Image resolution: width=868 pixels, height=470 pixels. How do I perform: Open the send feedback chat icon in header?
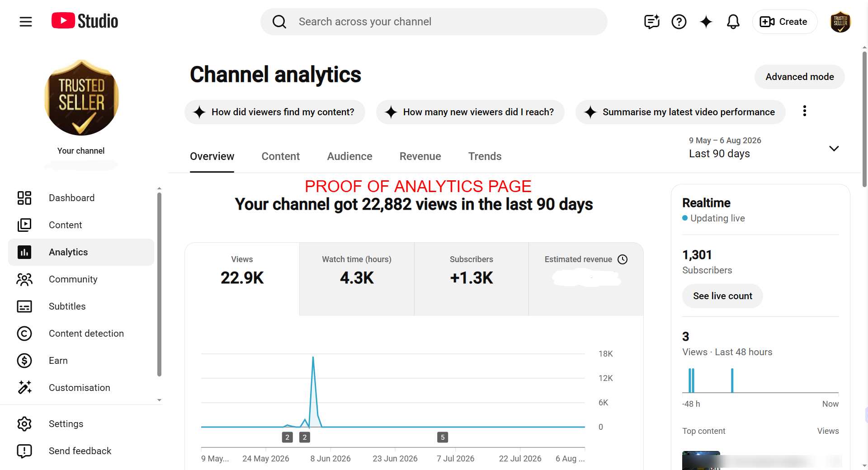(651, 22)
